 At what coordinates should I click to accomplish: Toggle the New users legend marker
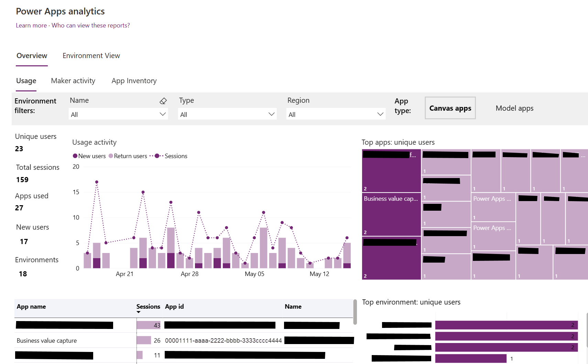tap(75, 156)
